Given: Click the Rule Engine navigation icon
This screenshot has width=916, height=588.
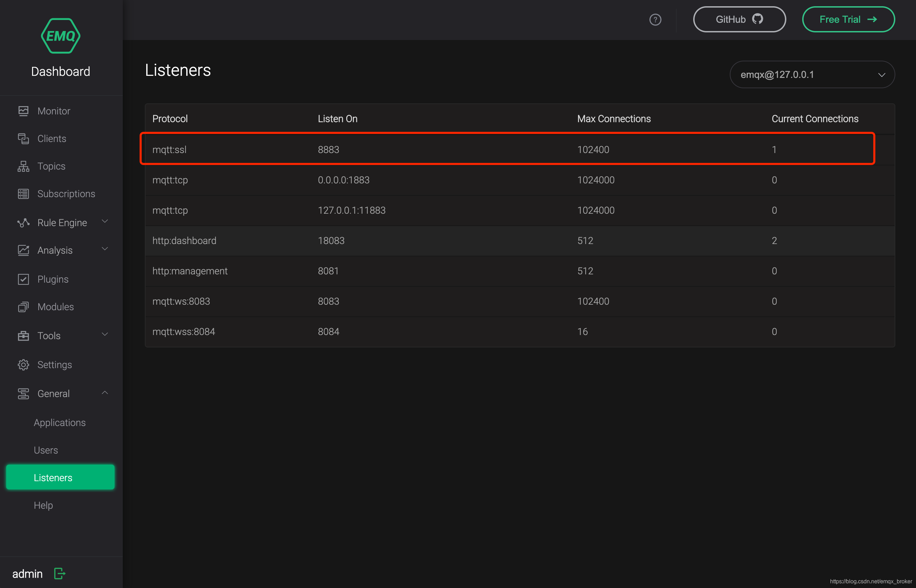Looking at the screenshot, I should pyautogui.click(x=23, y=222).
